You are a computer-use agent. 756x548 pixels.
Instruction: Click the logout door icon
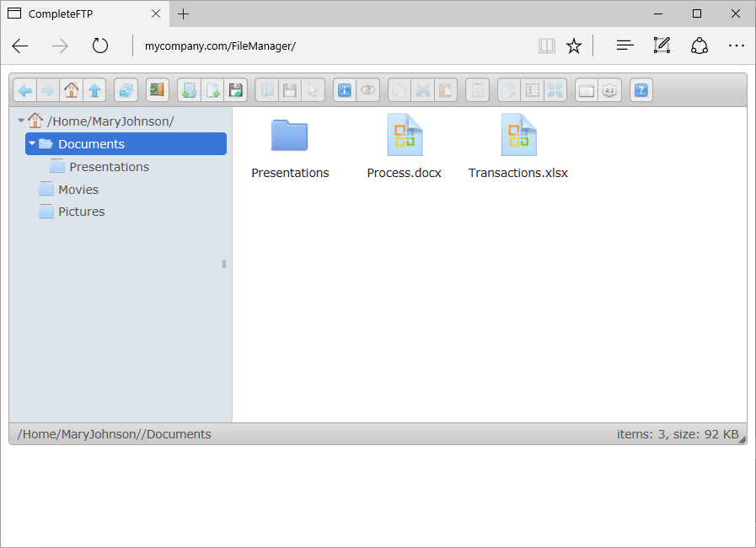point(158,90)
